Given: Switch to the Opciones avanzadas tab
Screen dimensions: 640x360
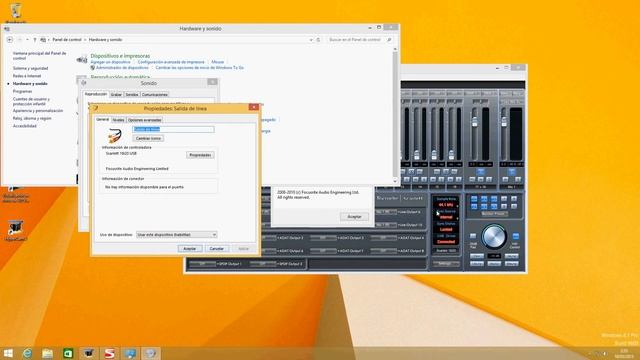Looking at the screenshot, I should click(x=144, y=120).
